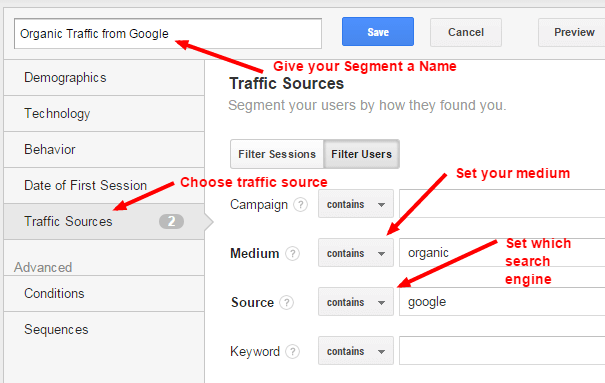Focus the segment name input field
The height and width of the screenshot is (383, 605).
pyautogui.click(x=168, y=34)
